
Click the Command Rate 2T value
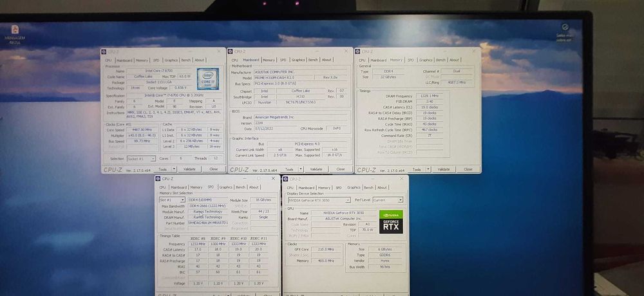(429, 135)
